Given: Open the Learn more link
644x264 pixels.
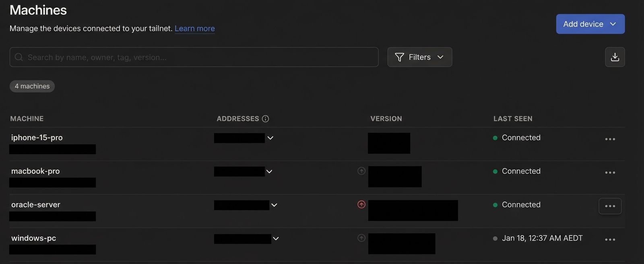Looking at the screenshot, I should point(194,29).
